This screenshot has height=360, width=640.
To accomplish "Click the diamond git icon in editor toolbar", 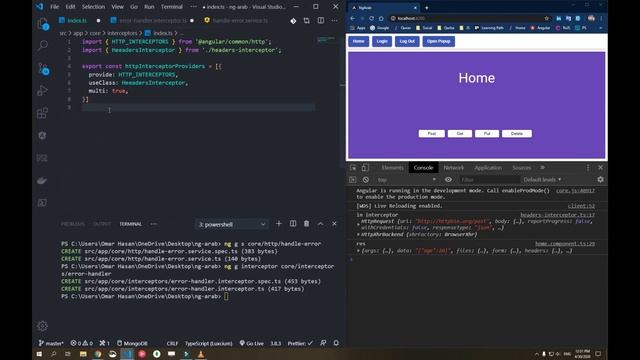I will pyautogui.click(x=293, y=20).
